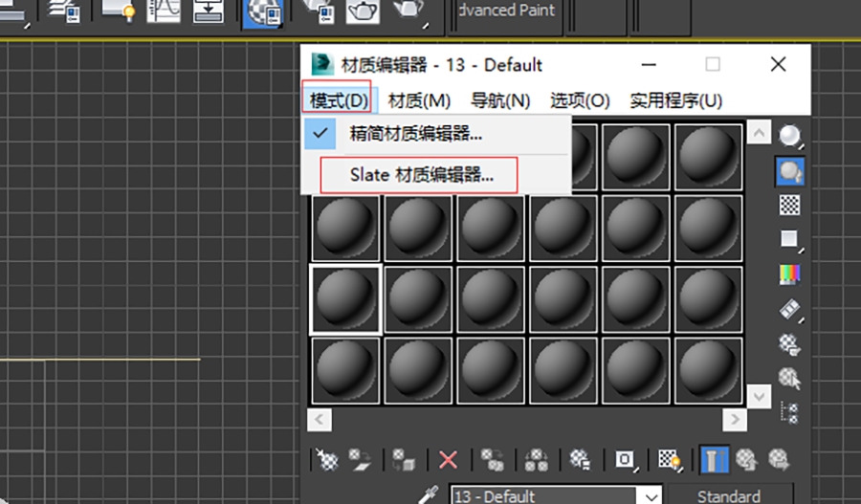861x504 pixels.
Task: Close the 材质编辑器 window
Action: pos(778,65)
